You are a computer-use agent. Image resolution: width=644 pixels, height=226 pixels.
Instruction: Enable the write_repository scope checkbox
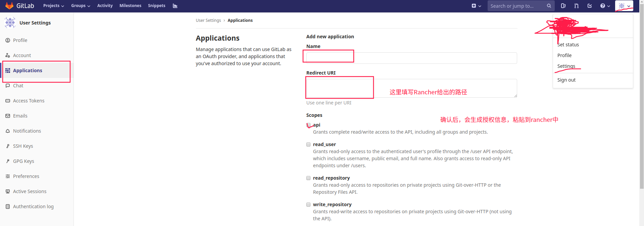tap(308, 205)
